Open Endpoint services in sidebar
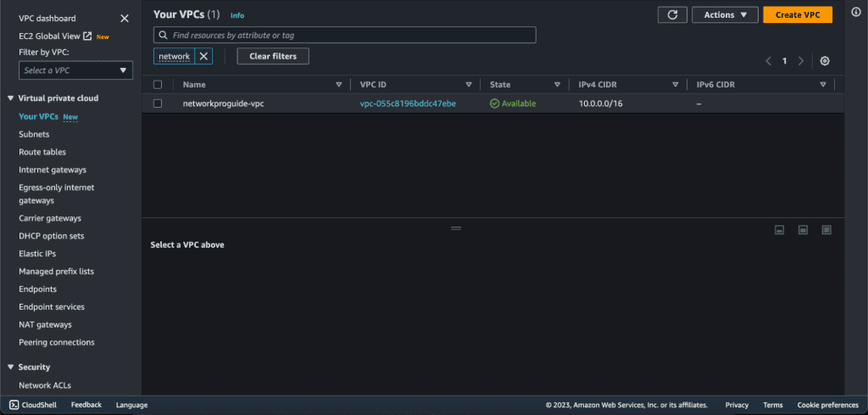The width and height of the screenshot is (868, 415). coord(52,307)
